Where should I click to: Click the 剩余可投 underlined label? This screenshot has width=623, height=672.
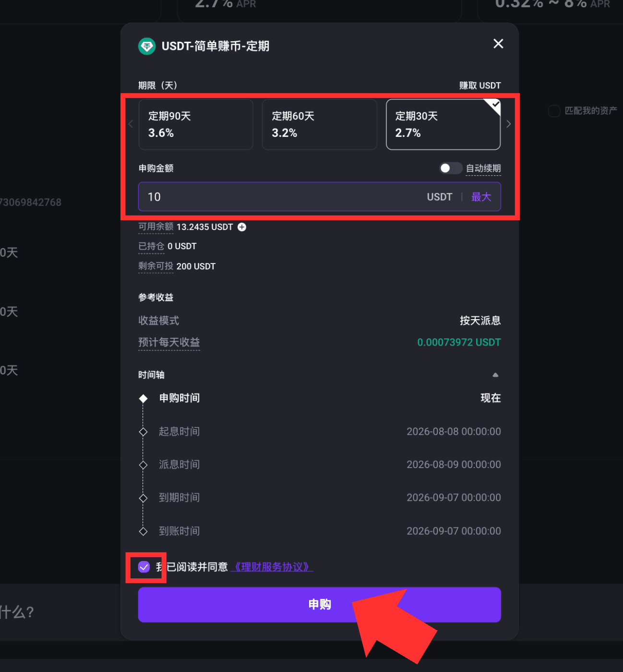(156, 266)
